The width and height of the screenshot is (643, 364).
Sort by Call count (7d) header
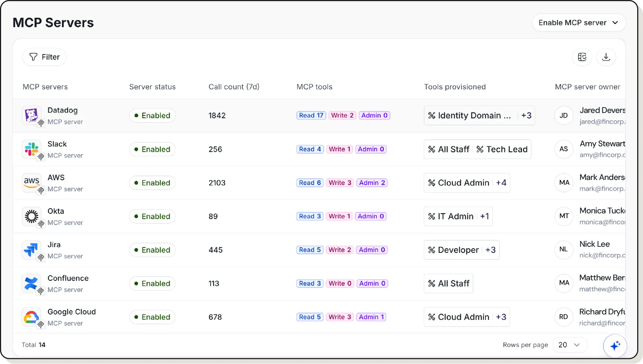click(234, 87)
